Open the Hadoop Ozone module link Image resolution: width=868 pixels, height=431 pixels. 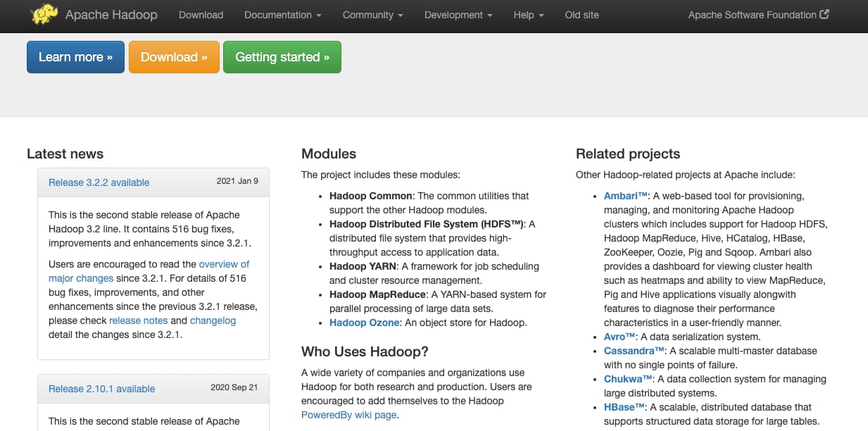(x=364, y=323)
